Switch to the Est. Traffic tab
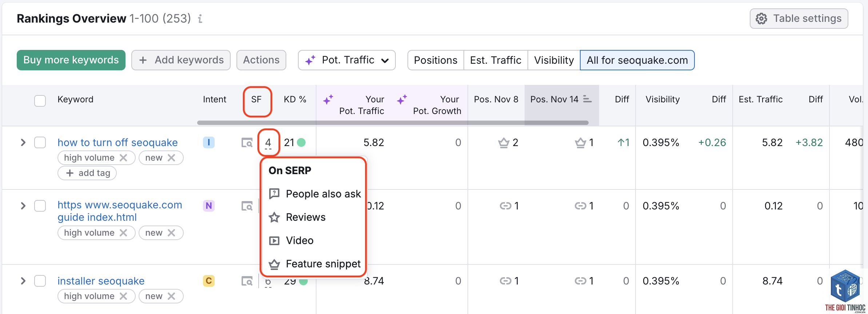868x314 pixels. tap(495, 60)
